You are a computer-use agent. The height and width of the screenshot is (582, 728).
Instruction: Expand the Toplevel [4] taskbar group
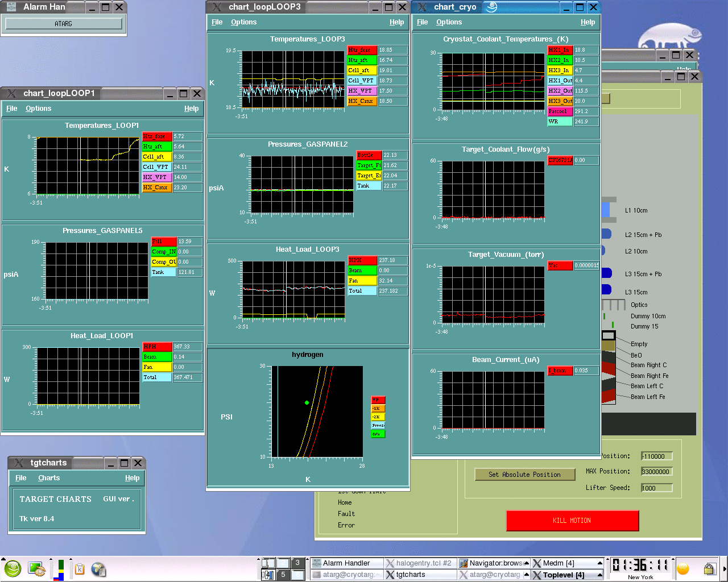tap(599, 575)
